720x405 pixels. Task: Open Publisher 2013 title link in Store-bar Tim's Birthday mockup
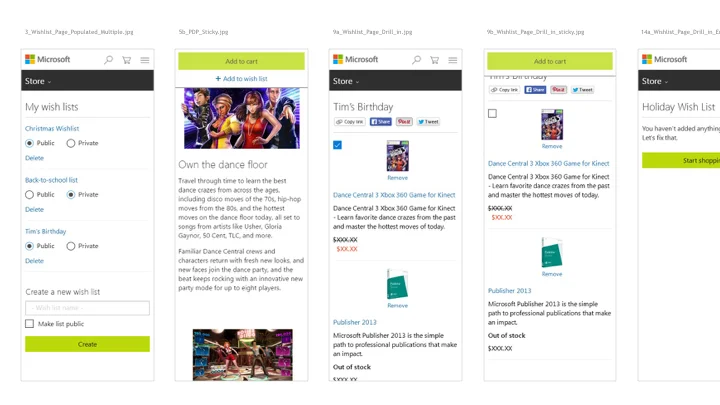point(355,322)
